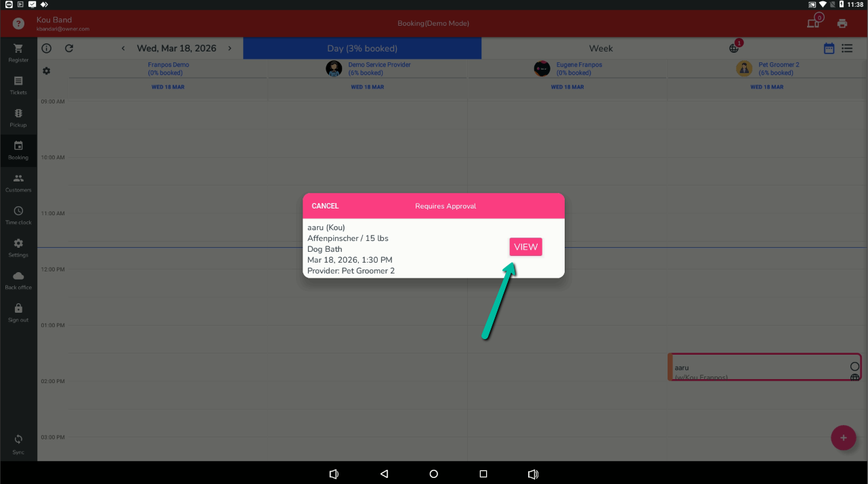Open Back office cloud icon
The height and width of the screenshot is (484, 868).
pos(18,277)
